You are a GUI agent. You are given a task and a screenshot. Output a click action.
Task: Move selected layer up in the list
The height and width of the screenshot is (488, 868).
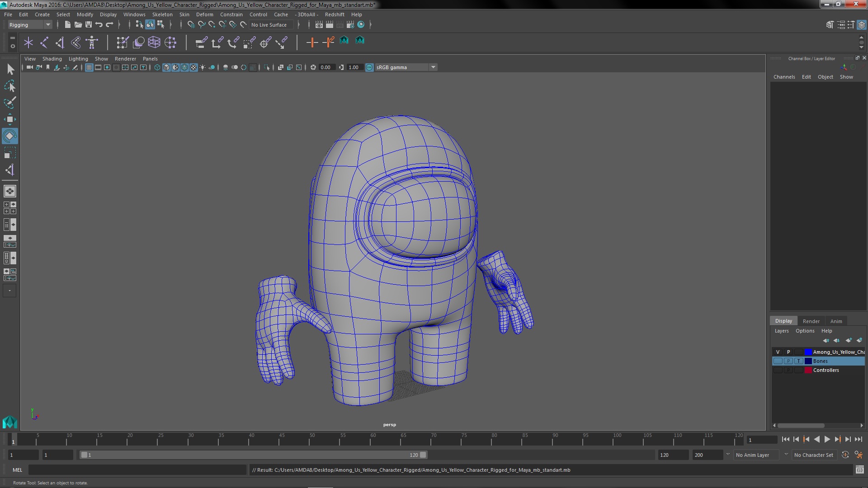click(x=826, y=340)
